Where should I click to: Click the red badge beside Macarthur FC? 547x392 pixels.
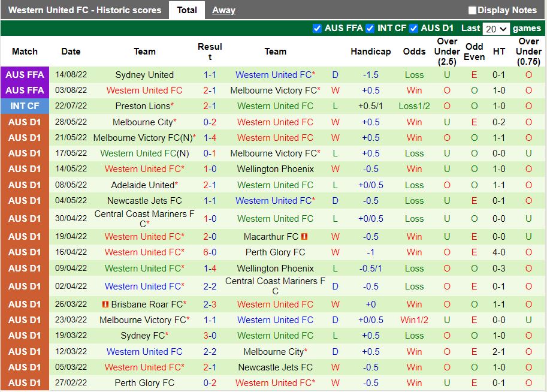pos(304,236)
